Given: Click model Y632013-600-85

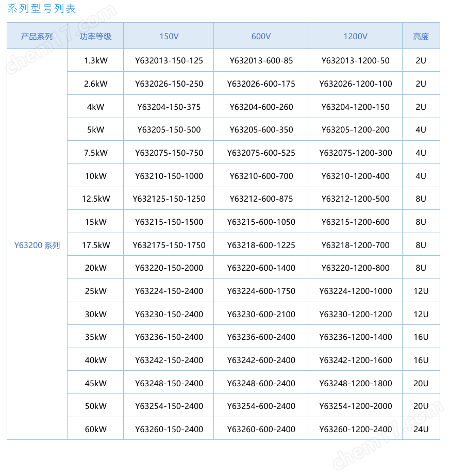Looking at the screenshot, I should [261, 60].
